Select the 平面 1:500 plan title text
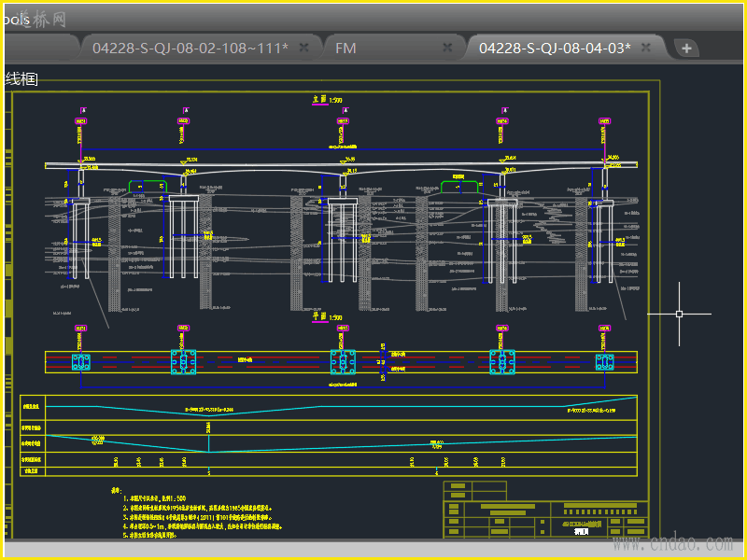This screenshot has width=747, height=560. (328, 317)
